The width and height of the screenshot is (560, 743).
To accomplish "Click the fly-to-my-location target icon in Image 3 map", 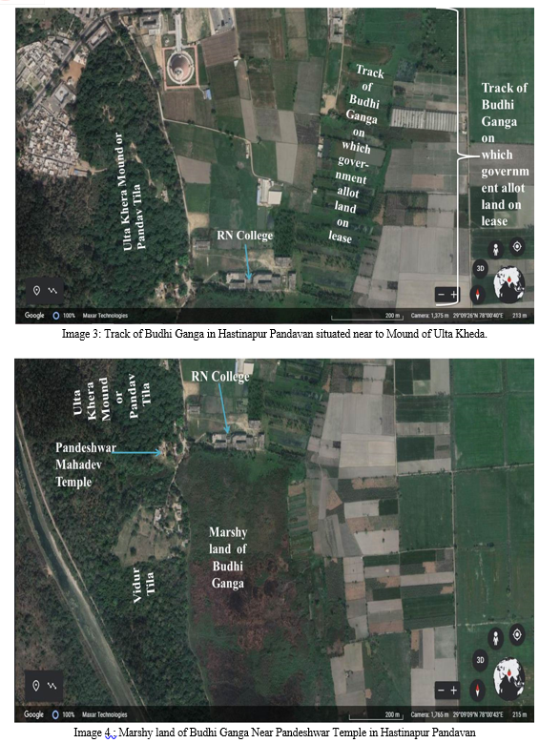I will tap(517, 246).
